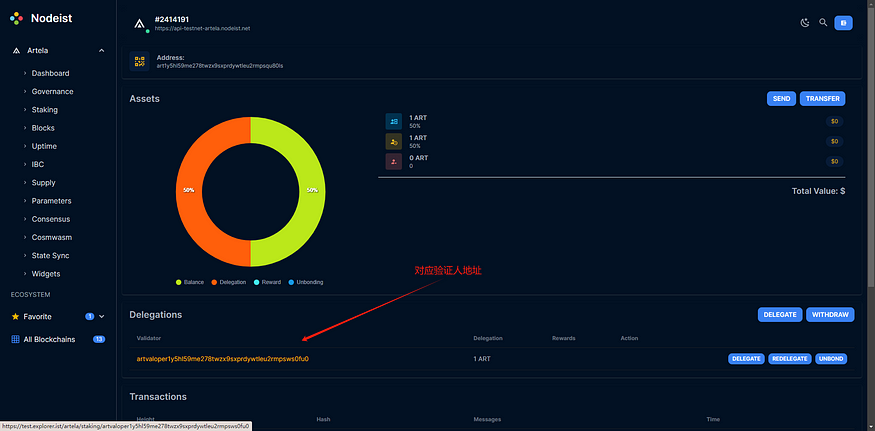The width and height of the screenshot is (875, 431).
Task: Click DELEGATE in the validator row
Action: [746, 359]
